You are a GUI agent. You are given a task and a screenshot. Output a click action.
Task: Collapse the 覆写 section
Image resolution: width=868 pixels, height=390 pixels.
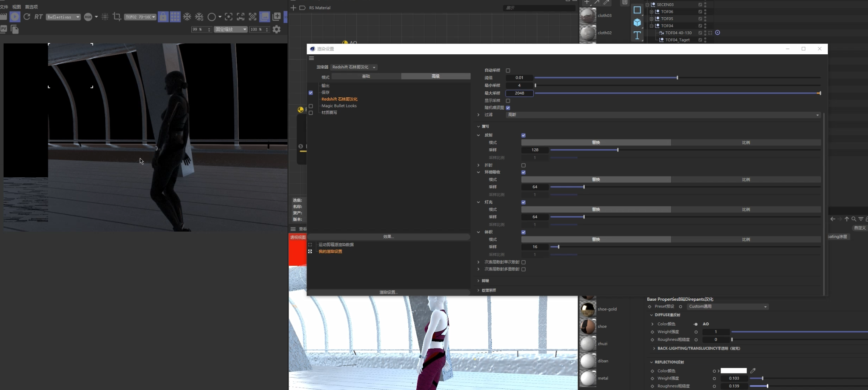click(x=478, y=127)
